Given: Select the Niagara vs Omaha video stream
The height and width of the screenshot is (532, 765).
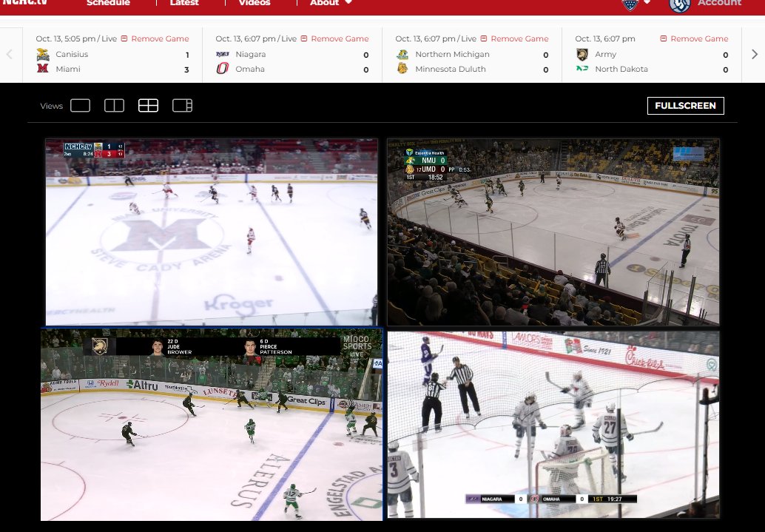Looking at the screenshot, I should point(553,424).
